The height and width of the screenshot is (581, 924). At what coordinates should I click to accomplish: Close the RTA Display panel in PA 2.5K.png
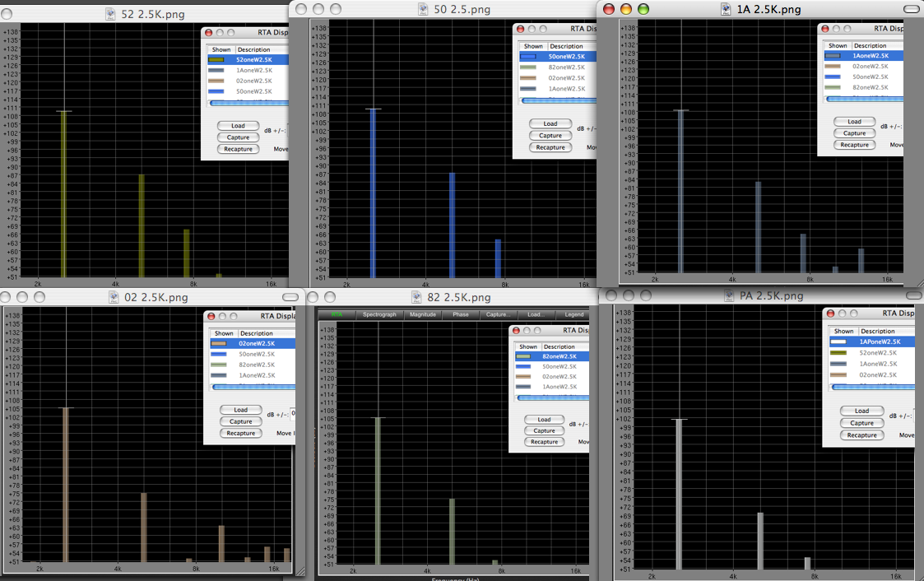coord(830,314)
